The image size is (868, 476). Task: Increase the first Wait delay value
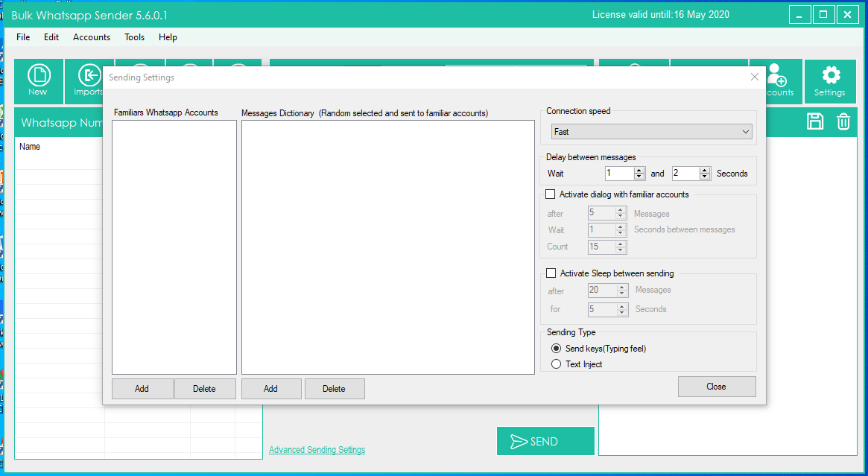639,170
